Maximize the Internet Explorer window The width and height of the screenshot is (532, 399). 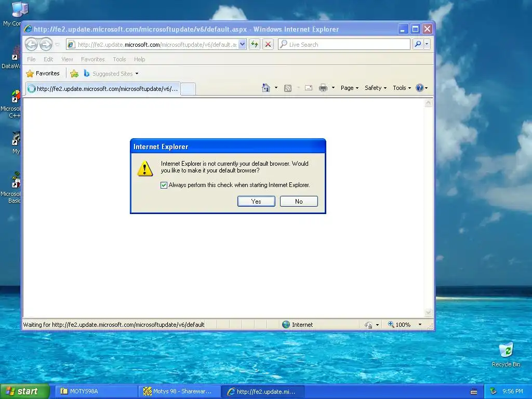click(415, 29)
